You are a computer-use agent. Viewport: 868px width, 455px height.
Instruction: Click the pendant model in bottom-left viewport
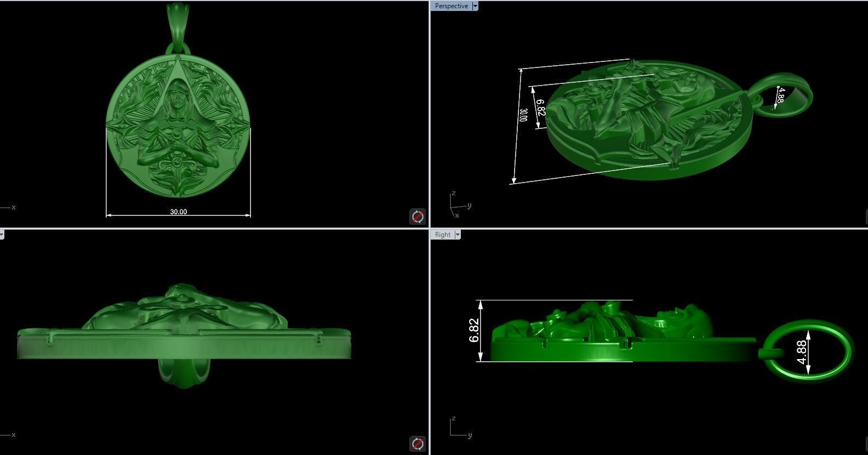coord(184,335)
